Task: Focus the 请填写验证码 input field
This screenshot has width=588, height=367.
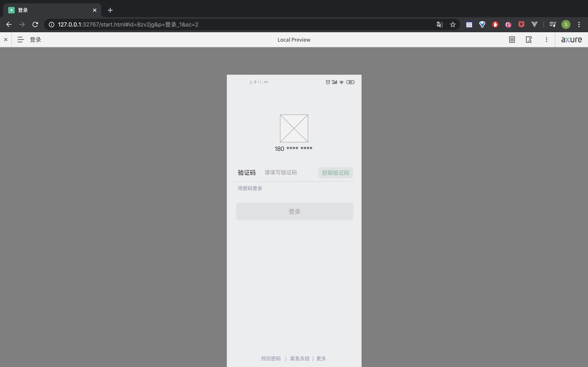Action: (289, 172)
